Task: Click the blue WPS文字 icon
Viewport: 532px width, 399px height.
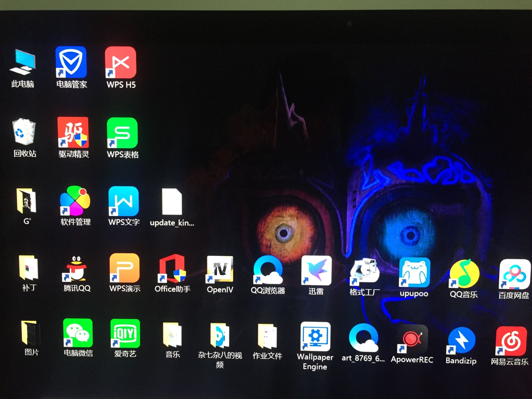Action: 123,201
